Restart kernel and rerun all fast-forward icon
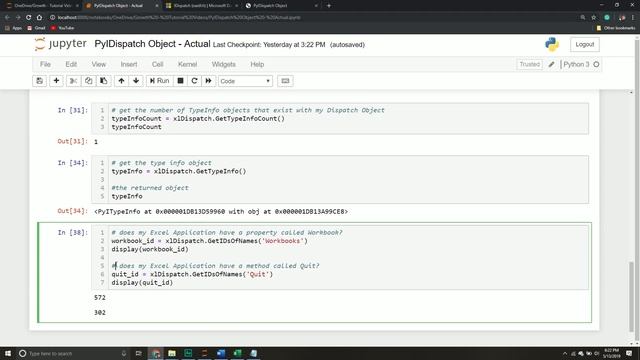The width and height of the screenshot is (640, 360). point(209,81)
